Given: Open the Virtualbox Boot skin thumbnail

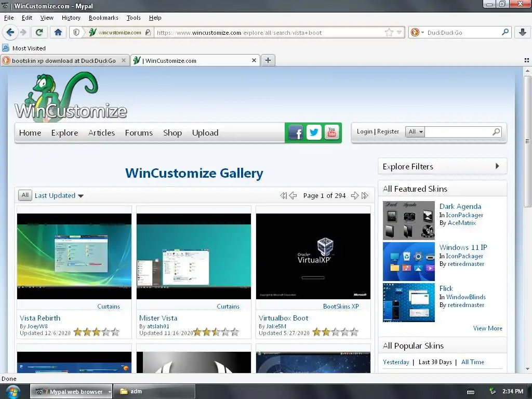Looking at the screenshot, I should click(313, 256).
